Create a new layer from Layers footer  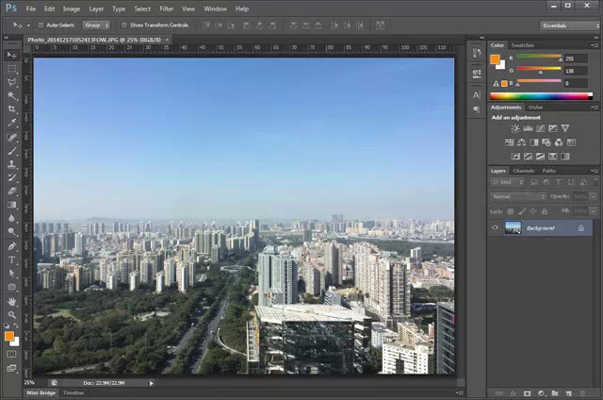[x=568, y=393]
